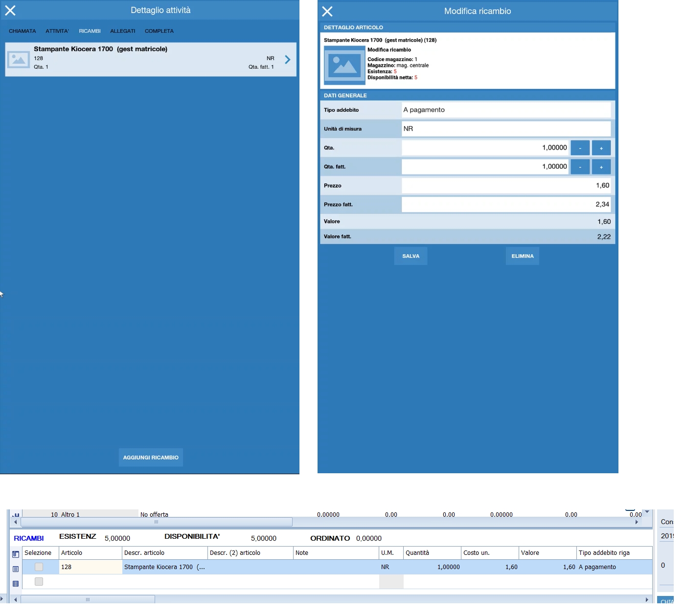Select the Quantità cell showing 1,00000

coord(433,567)
